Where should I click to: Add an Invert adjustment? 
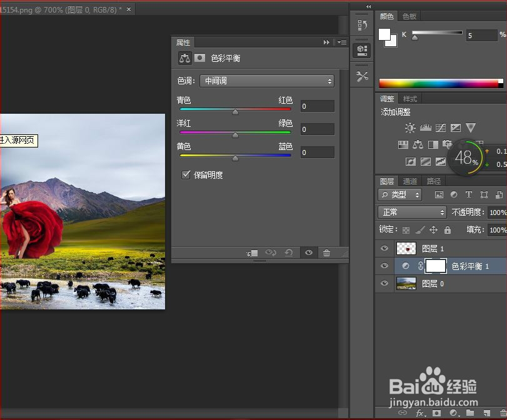pyautogui.click(x=410, y=161)
